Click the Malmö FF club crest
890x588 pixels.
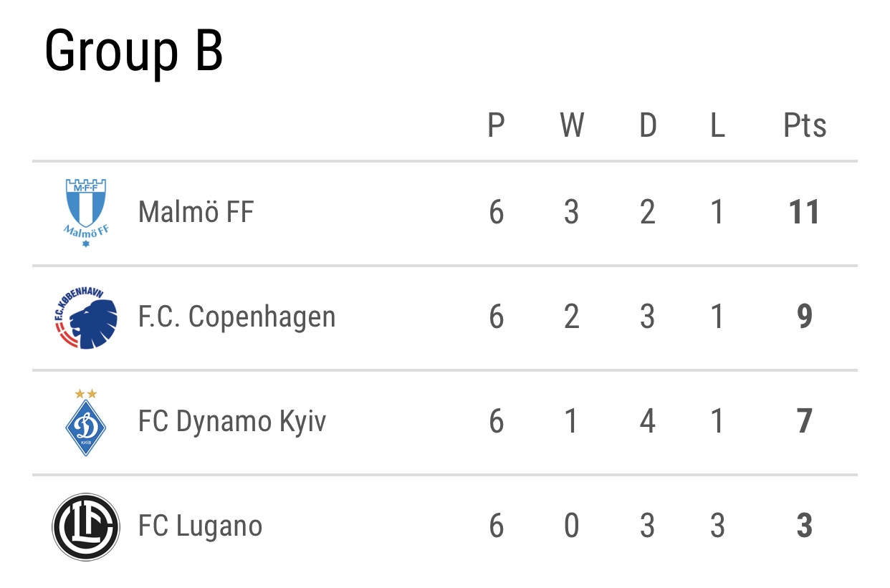click(x=86, y=213)
